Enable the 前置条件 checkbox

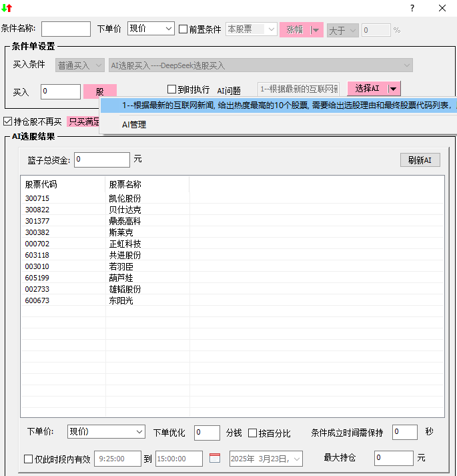[183, 29]
